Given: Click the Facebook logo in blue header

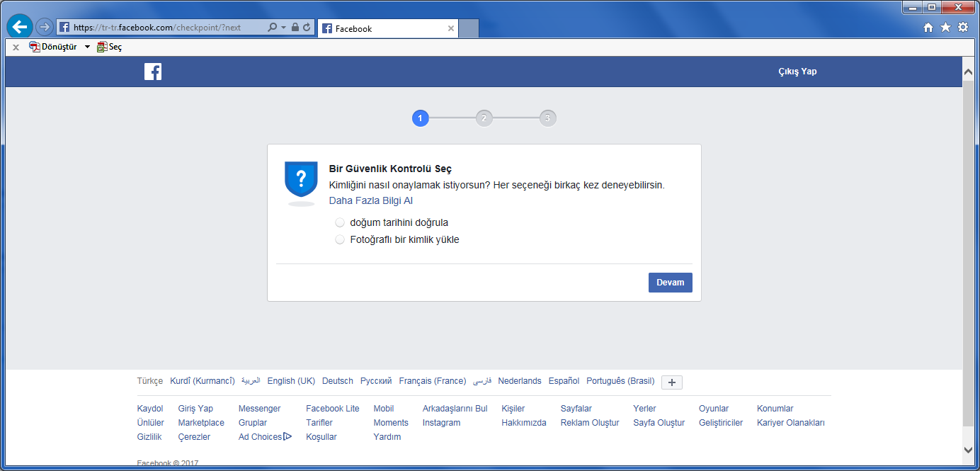Looking at the screenshot, I should (153, 72).
